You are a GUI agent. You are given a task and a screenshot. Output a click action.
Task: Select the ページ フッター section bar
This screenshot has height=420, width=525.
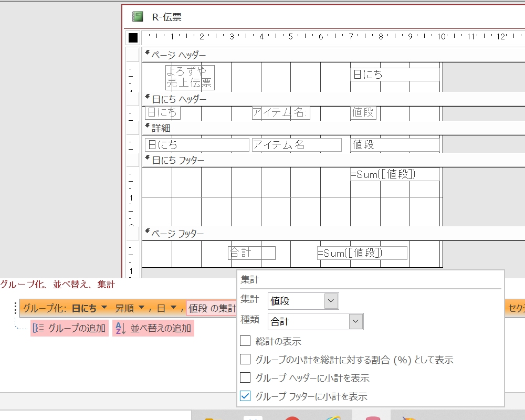point(333,234)
